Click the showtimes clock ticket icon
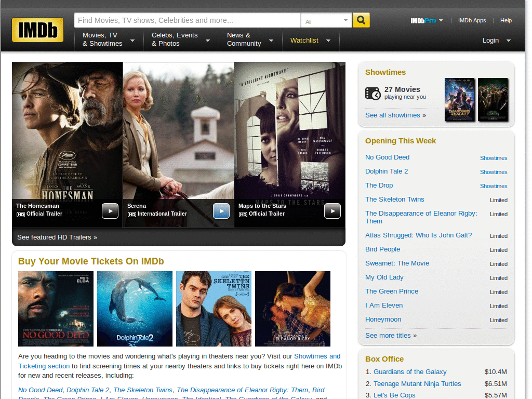532x399 pixels. click(x=373, y=94)
